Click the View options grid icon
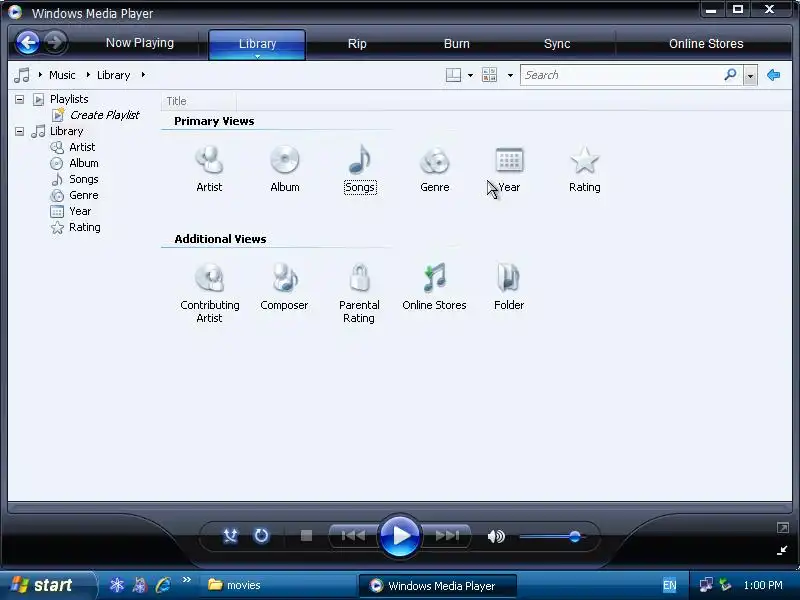Image resolution: width=800 pixels, height=600 pixels. click(489, 75)
